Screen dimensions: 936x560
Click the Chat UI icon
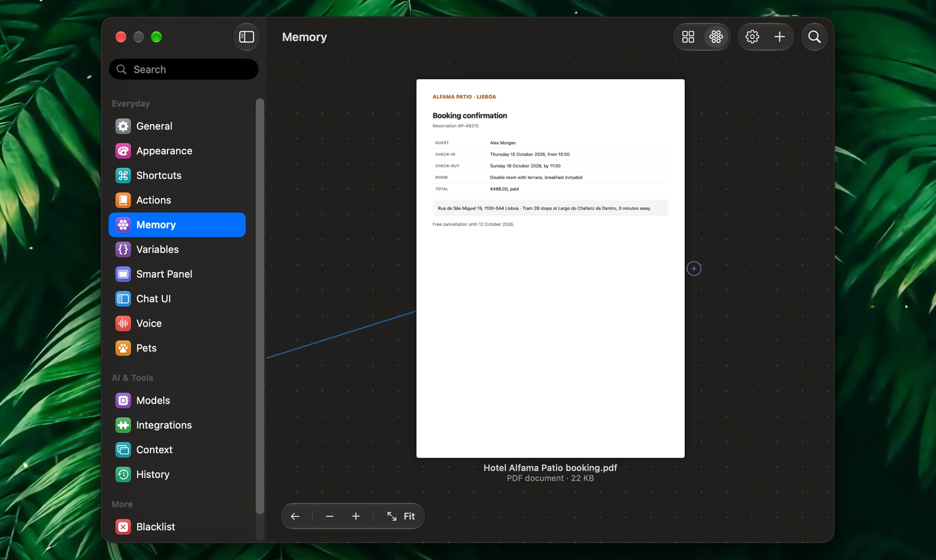[x=123, y=299]
